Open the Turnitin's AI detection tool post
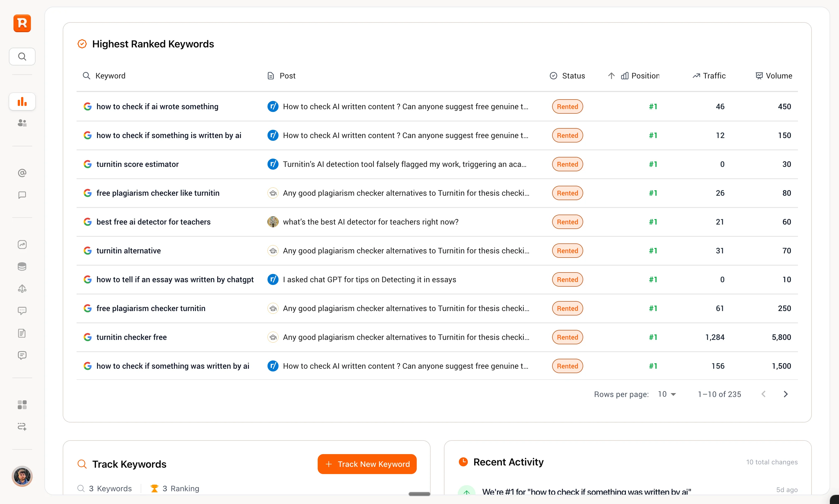Image resolution: width=839 pixels, height=504 pixels. click(404, 164)
